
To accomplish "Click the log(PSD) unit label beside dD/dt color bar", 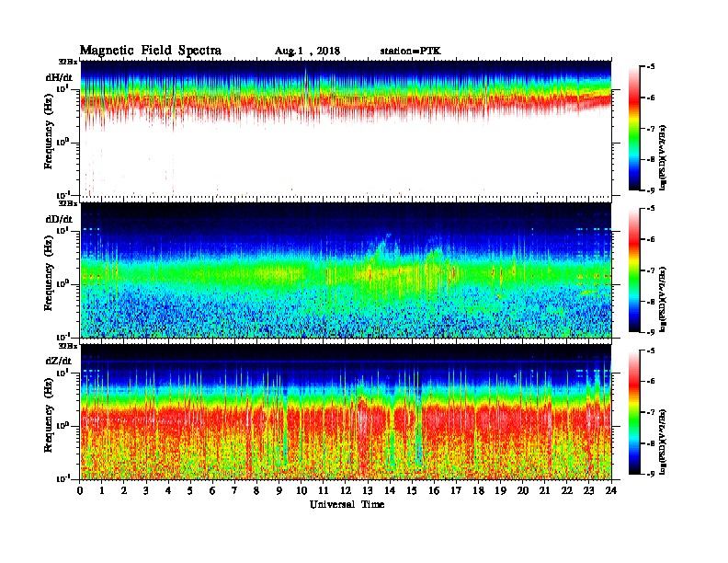I will point(664,299).
